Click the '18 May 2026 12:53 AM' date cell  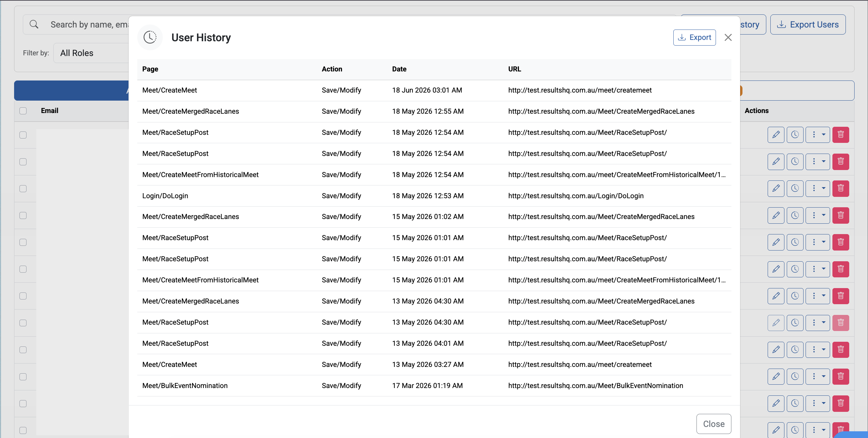tap(428, 196)
